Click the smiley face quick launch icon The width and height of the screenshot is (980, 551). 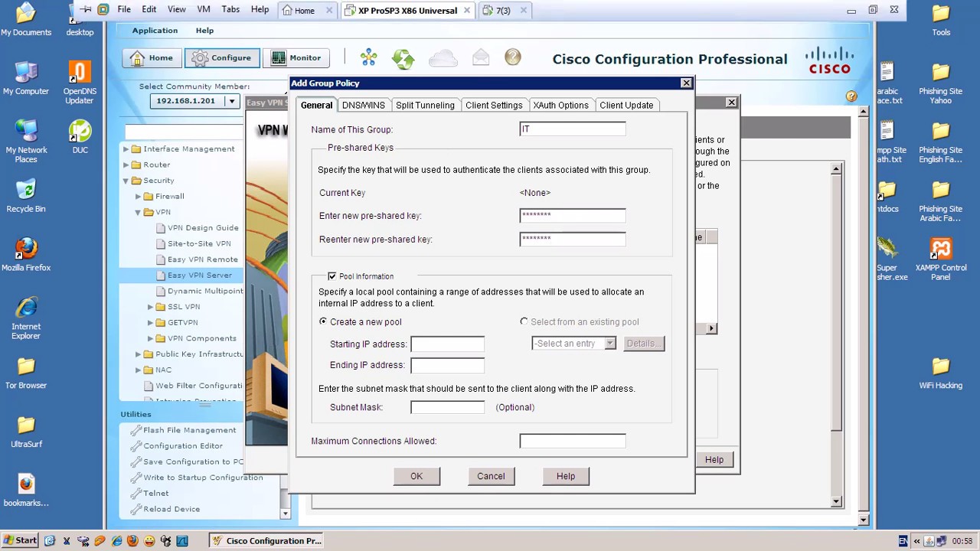pyautogui.click(x=149, y=540)
